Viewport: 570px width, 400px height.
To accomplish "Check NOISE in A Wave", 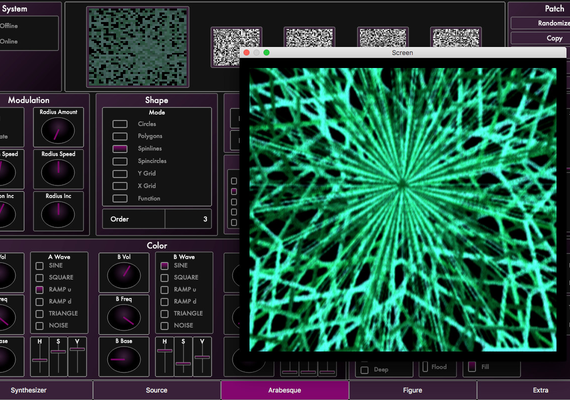I will coord(40,326).
